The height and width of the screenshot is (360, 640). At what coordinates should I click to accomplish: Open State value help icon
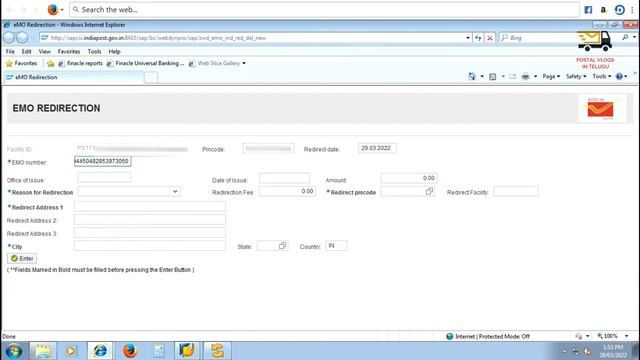[282, 246]
